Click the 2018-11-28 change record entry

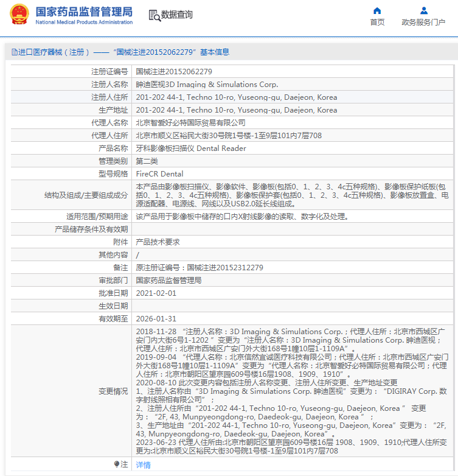290,340
